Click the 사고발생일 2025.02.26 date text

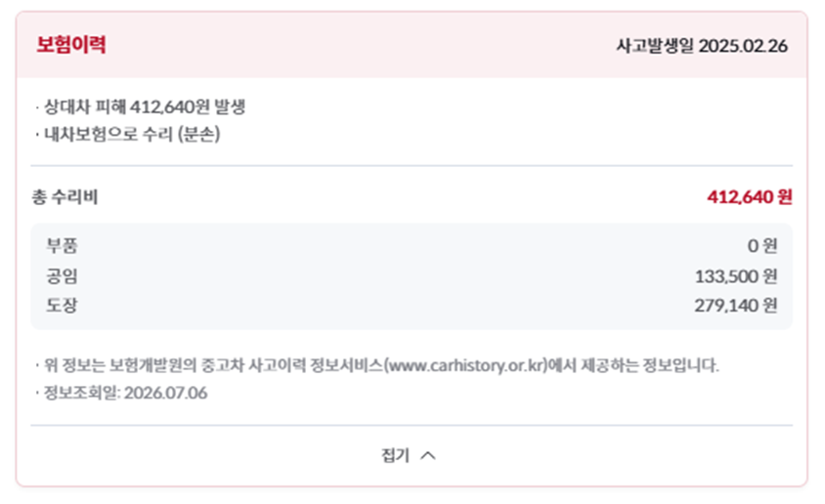click(702, 46)
